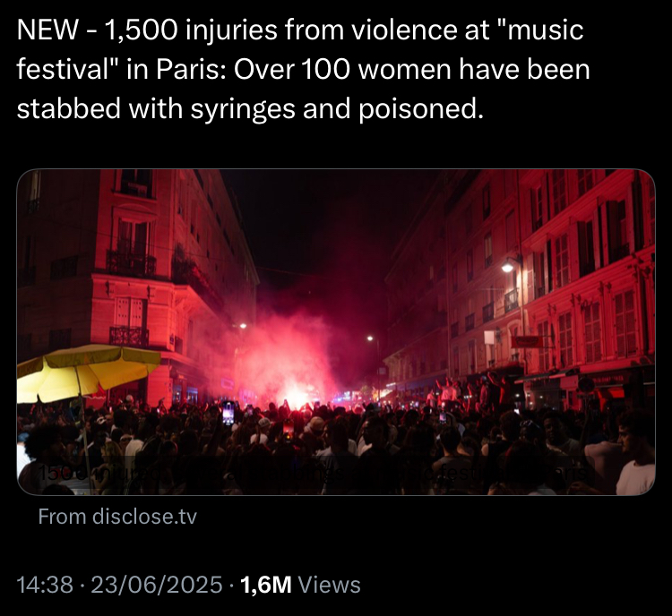Select the tweet line ending in 'women have been'
The height and width of the screenshot is (616, 672).
pyautogui.click(x=303, y=70)
